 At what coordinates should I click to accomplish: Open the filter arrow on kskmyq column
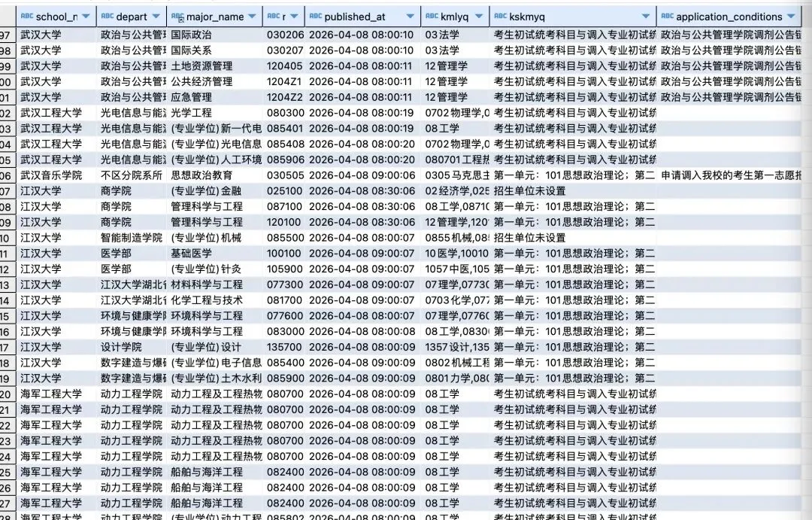(646, 17)
